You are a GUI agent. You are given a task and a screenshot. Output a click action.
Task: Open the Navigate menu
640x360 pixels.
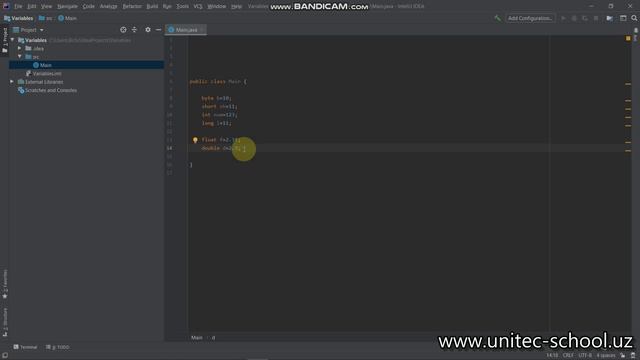coord(67,7)
